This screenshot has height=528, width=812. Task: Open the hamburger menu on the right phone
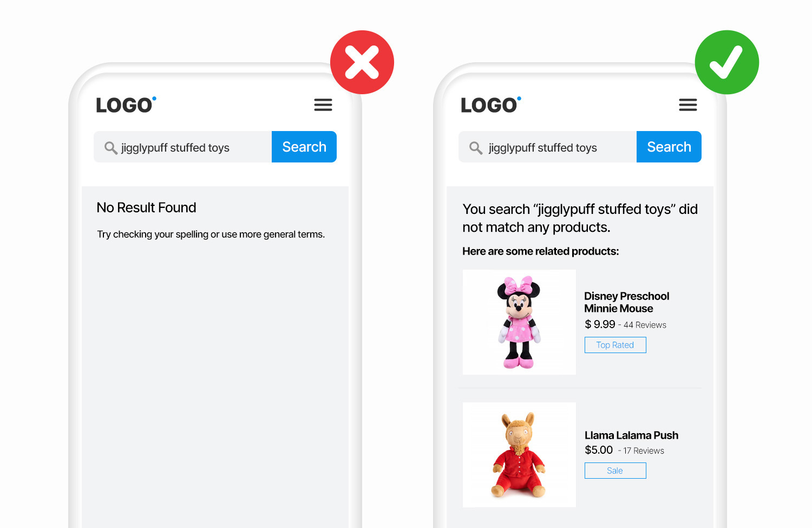[x=688, y=105]
